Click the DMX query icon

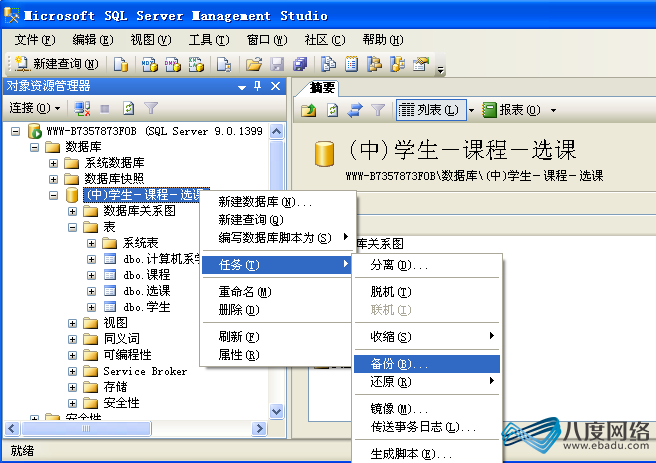click(173, 64)
